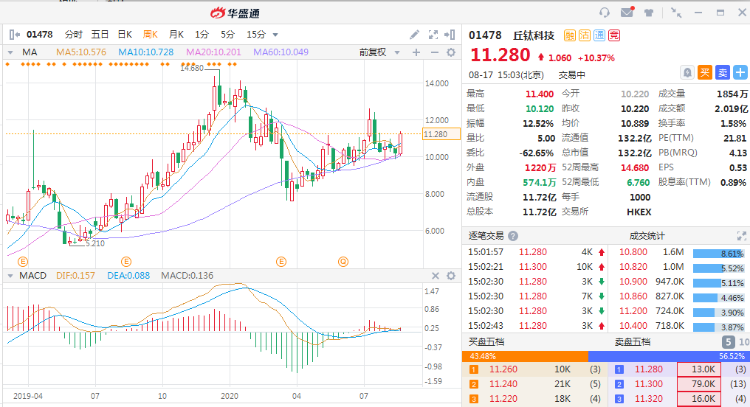
Task: Expand the MA indicator selector triangle
Action: [10, 52]
